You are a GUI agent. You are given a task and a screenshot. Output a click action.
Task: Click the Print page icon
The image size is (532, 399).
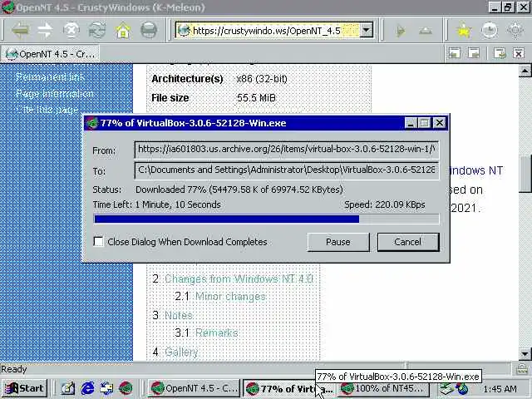[x=149, y=31]
